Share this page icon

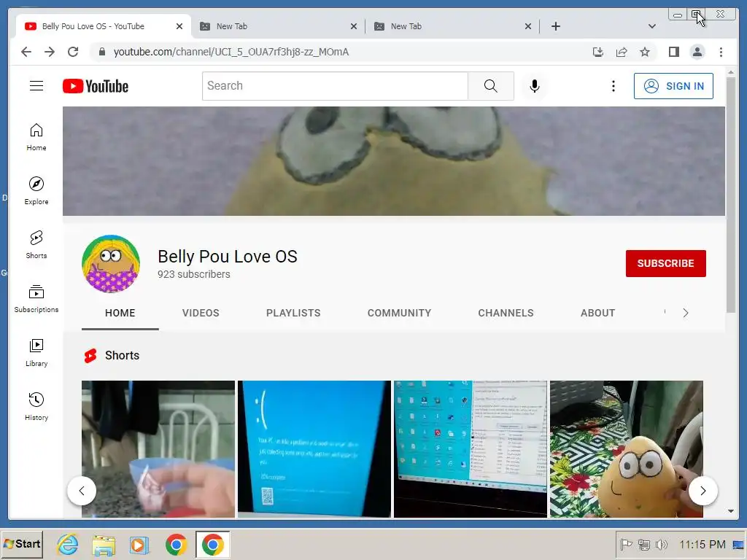click(622, 52)
